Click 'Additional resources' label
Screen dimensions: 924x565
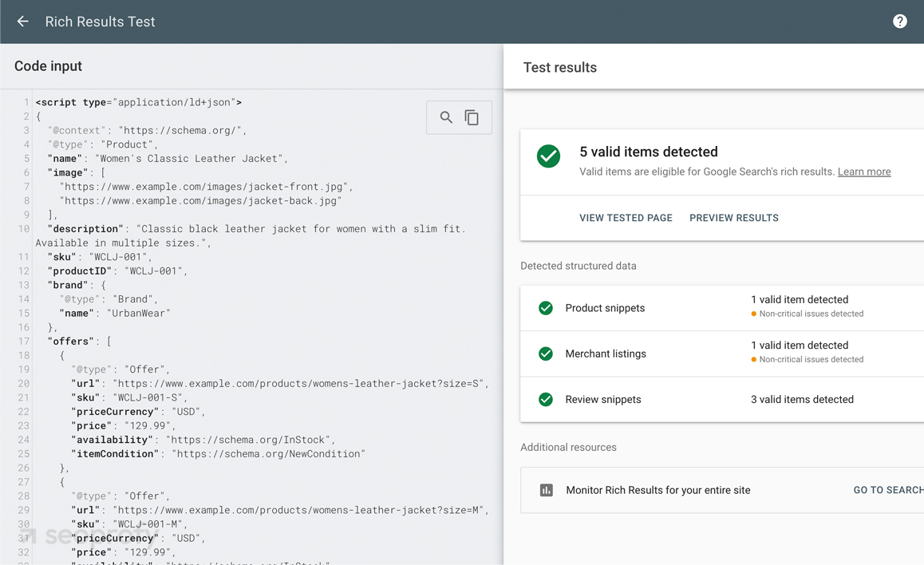click(x=568, y=447)
